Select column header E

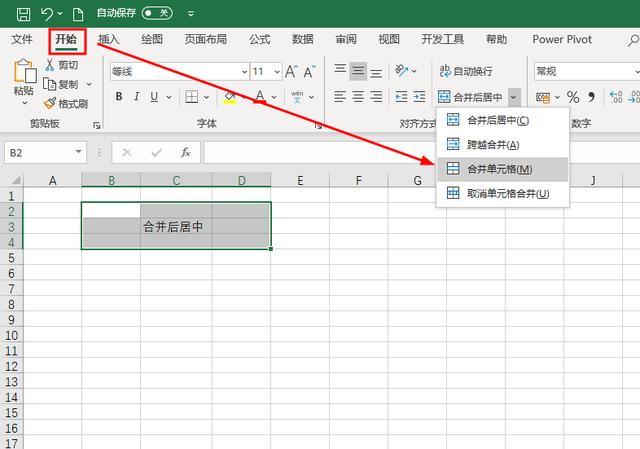pyautogui.click(x=300, y=180)
